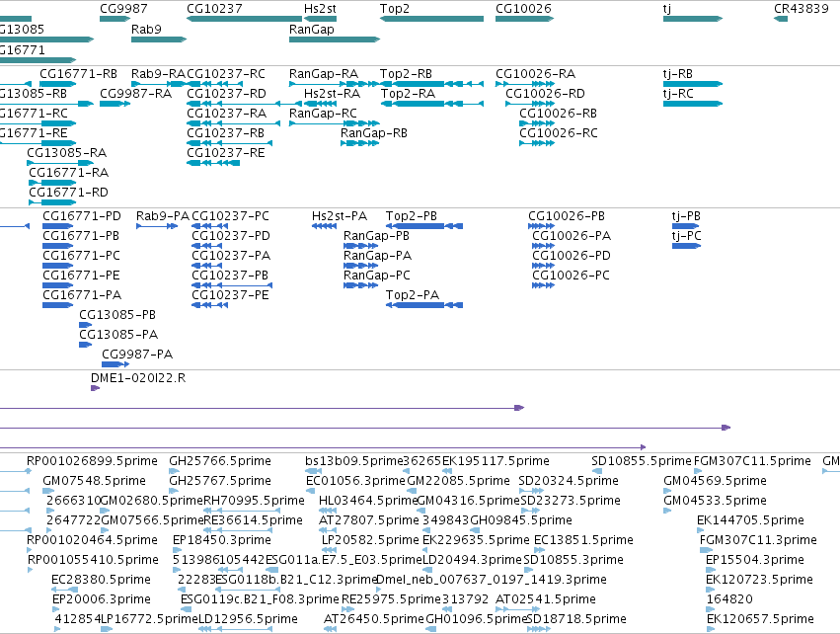Click the LD12956.5prime EST label

(248, 619)
